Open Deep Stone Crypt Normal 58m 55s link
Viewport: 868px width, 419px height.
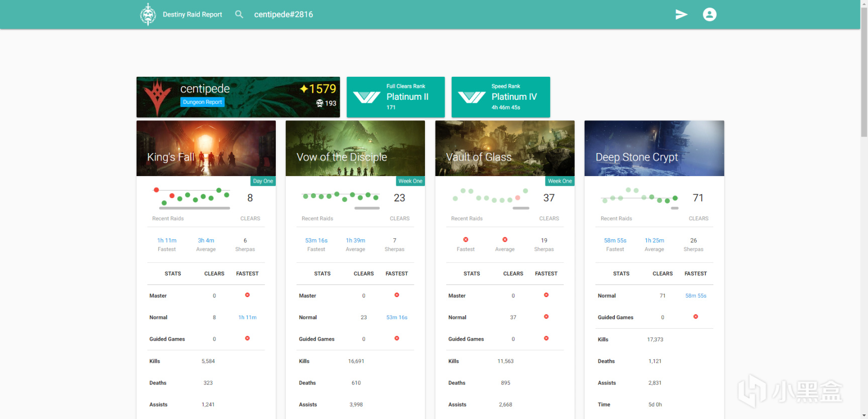pyautogui.click(x=696, y=296)
